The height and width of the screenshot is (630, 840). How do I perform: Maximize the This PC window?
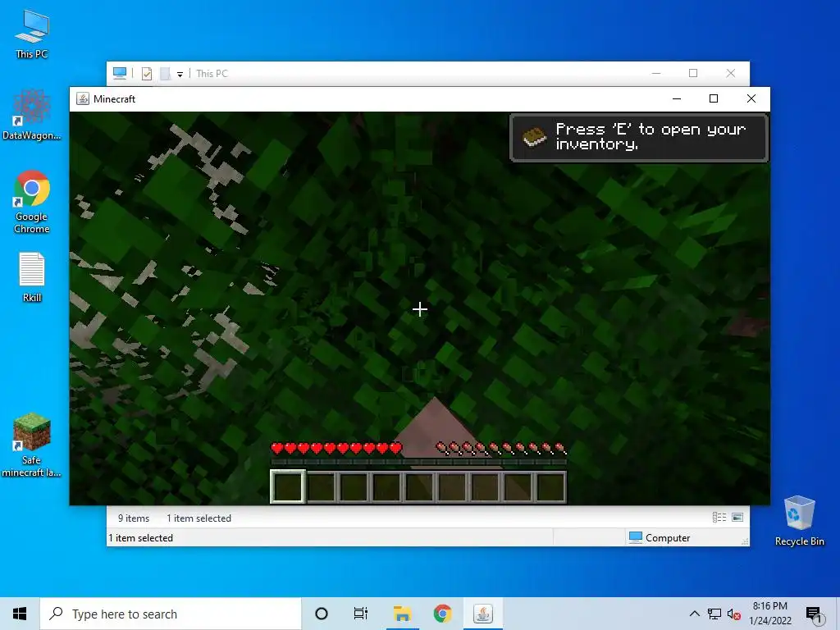693,73
